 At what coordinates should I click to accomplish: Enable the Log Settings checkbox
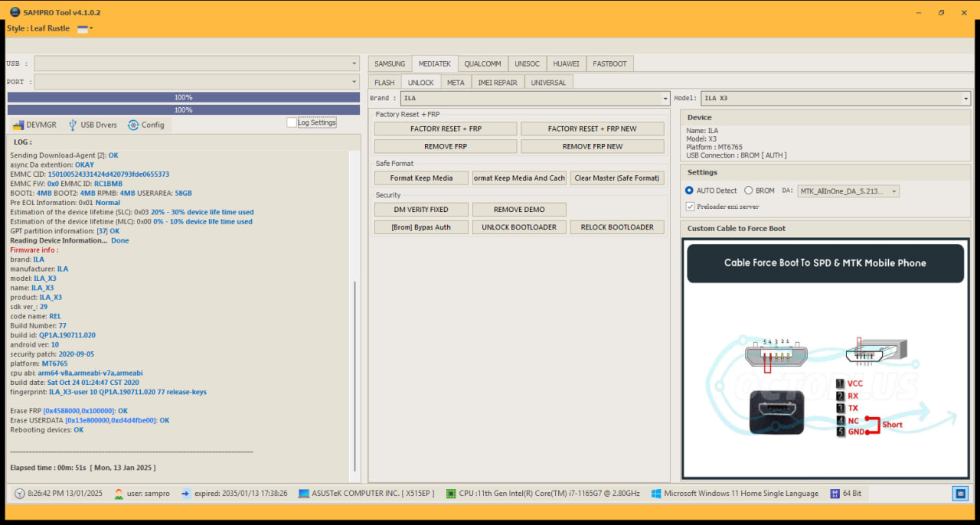pos(292,122)
